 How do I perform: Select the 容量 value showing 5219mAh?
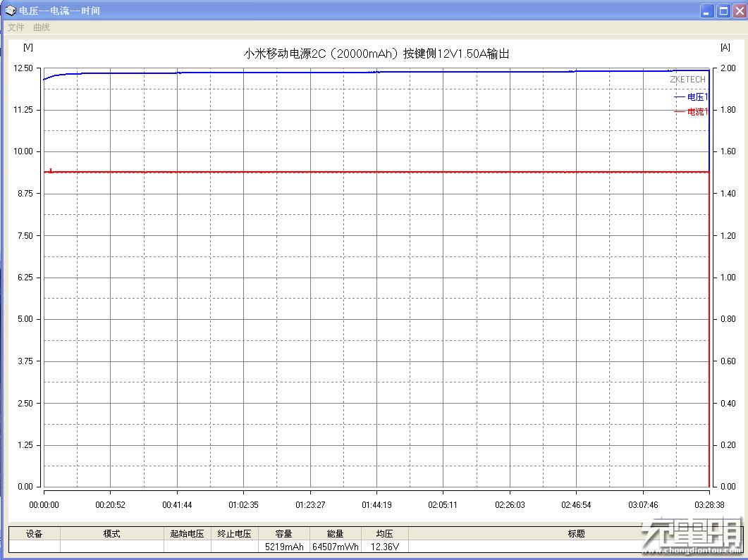click(284, 545)
